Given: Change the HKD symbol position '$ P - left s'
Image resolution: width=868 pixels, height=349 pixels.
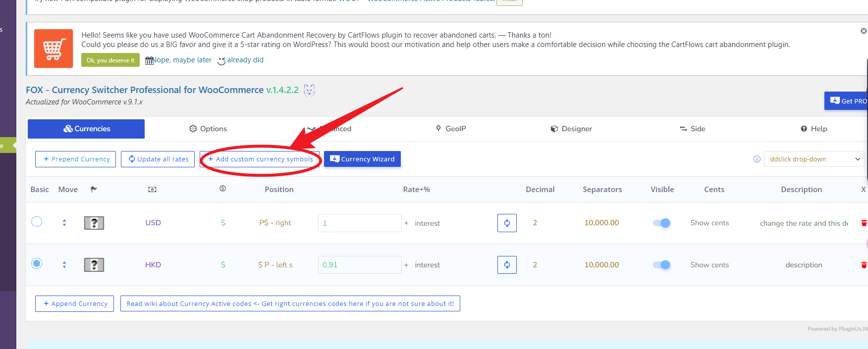Looking at the screenshot, I should [x=275, y=265].
